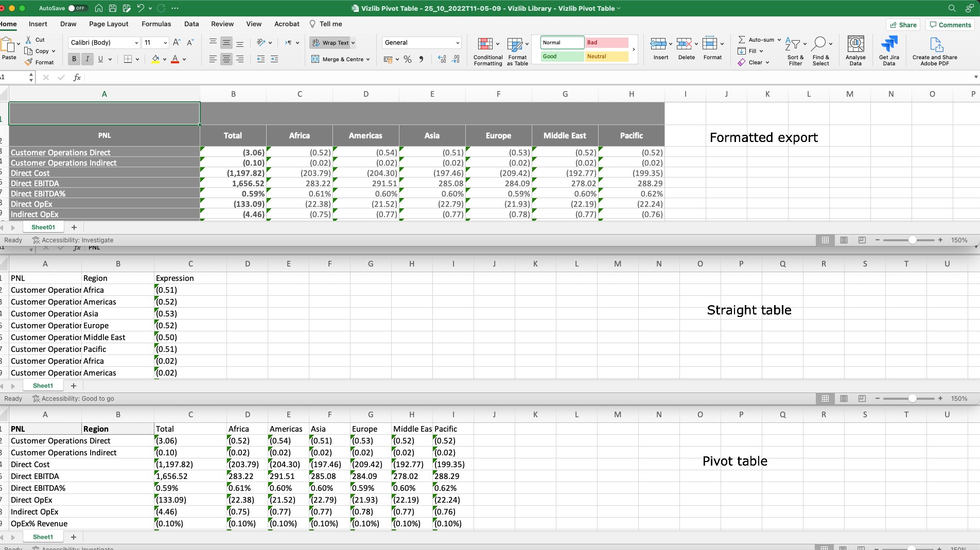Expand the Clear dropdown arrow

(x=767, y=62)
